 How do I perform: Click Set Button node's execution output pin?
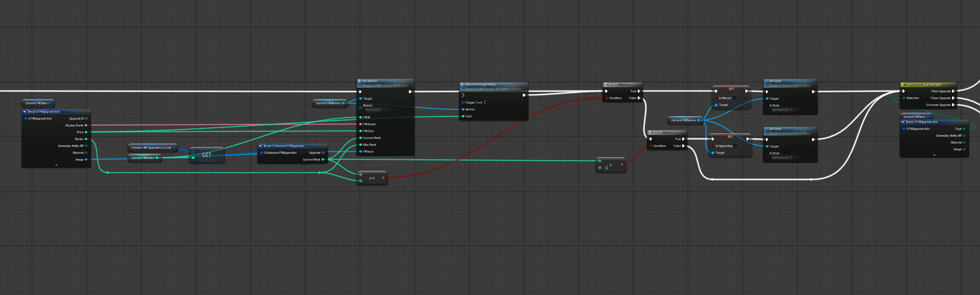410,91
